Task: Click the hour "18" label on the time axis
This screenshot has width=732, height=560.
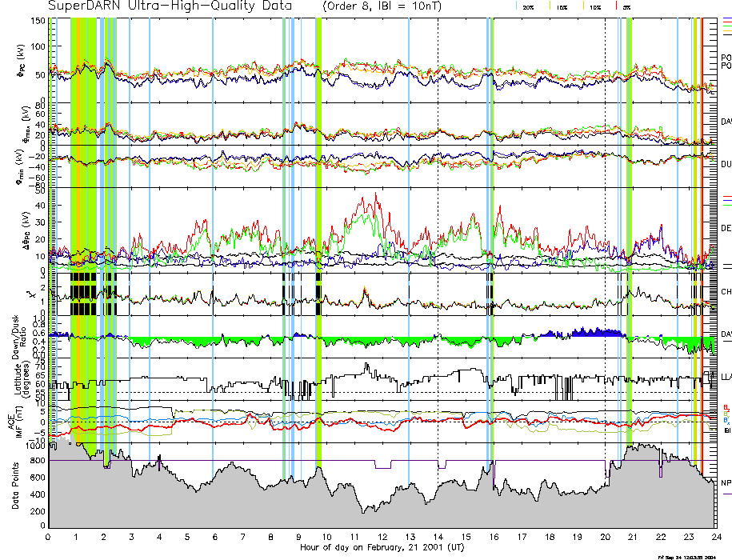Action: click(550, 537)
